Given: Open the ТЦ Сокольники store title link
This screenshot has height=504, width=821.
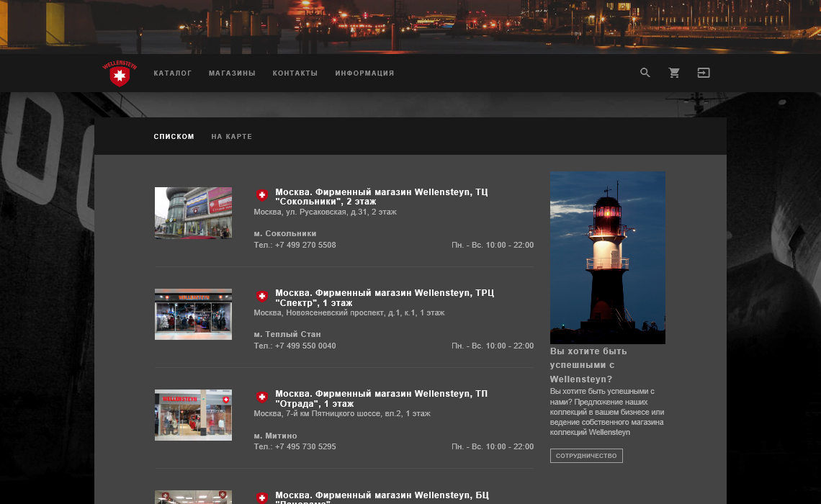Looking at the screenshot, I should 382,197.
